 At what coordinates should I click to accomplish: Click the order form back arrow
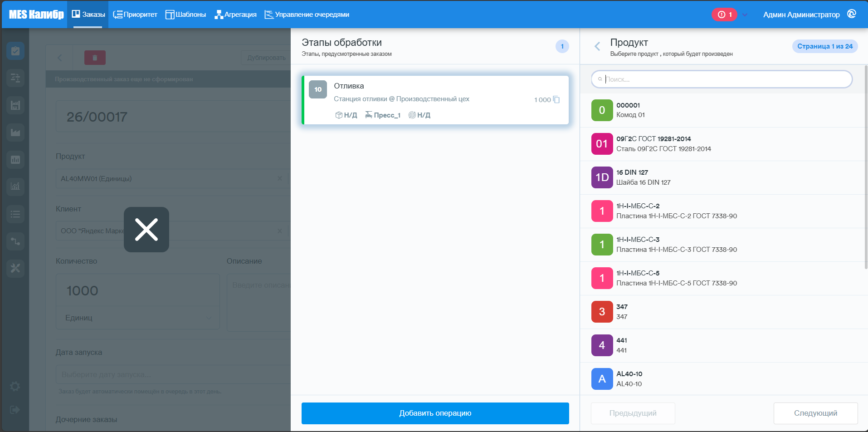(59, 58)
